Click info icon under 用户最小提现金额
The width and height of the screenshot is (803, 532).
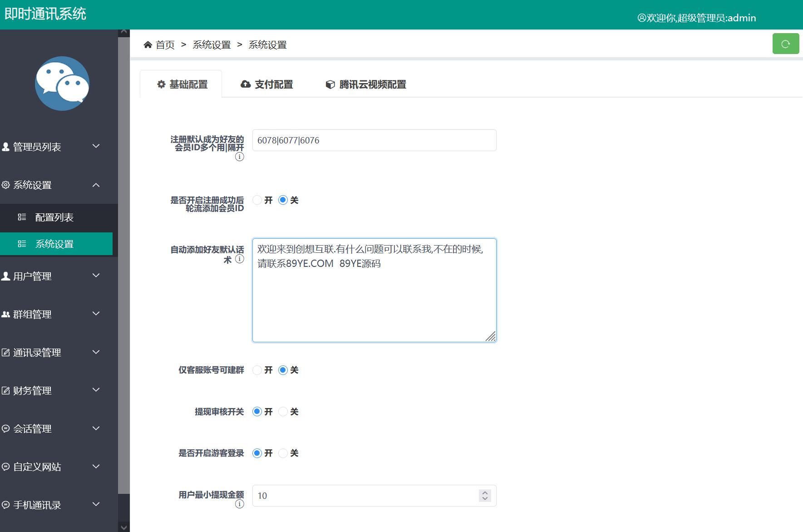point(240,504)
